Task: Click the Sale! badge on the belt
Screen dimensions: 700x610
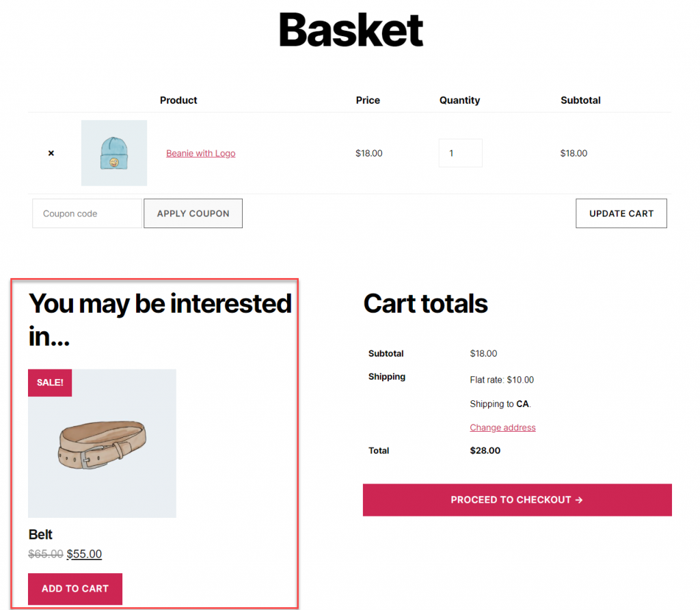Action: pos(50,383)
